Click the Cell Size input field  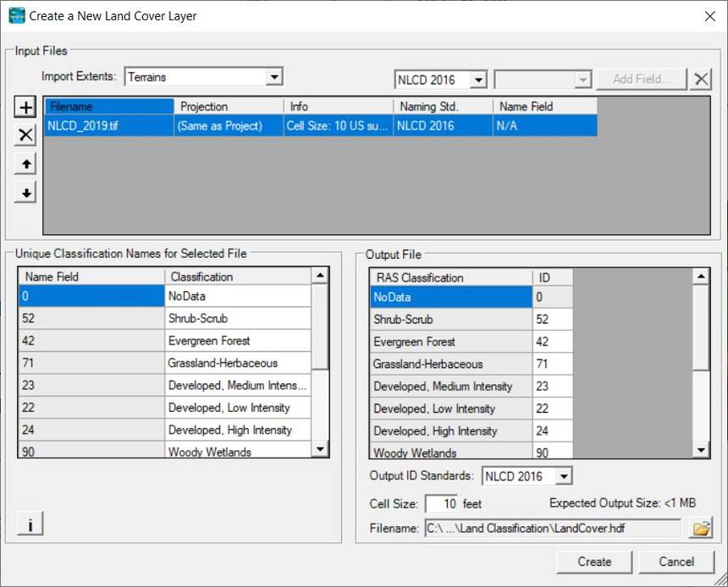click(442, 504)
